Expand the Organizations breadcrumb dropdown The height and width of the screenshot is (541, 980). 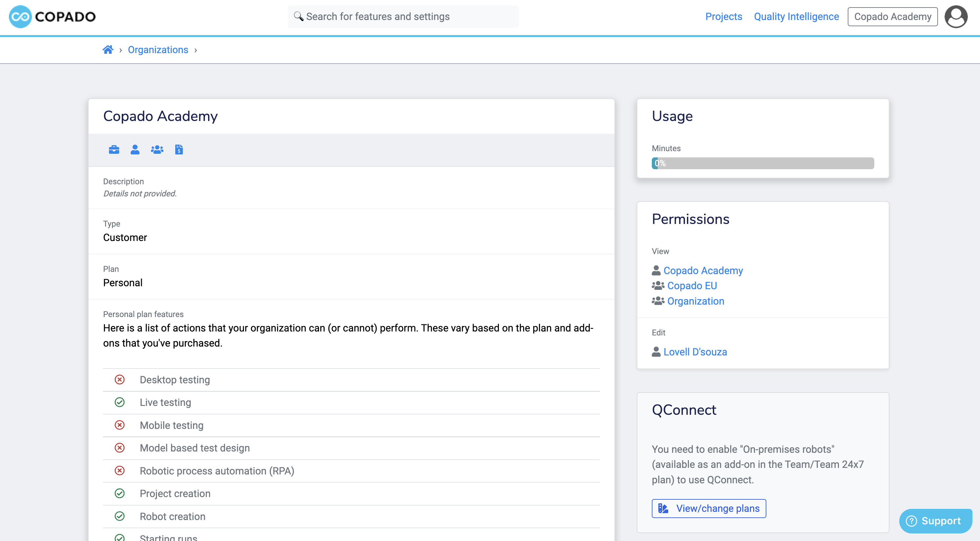tap(195, 50)
